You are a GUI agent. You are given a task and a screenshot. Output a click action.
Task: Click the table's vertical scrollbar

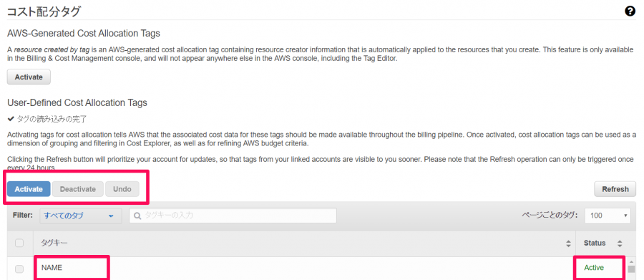[632, 269]
